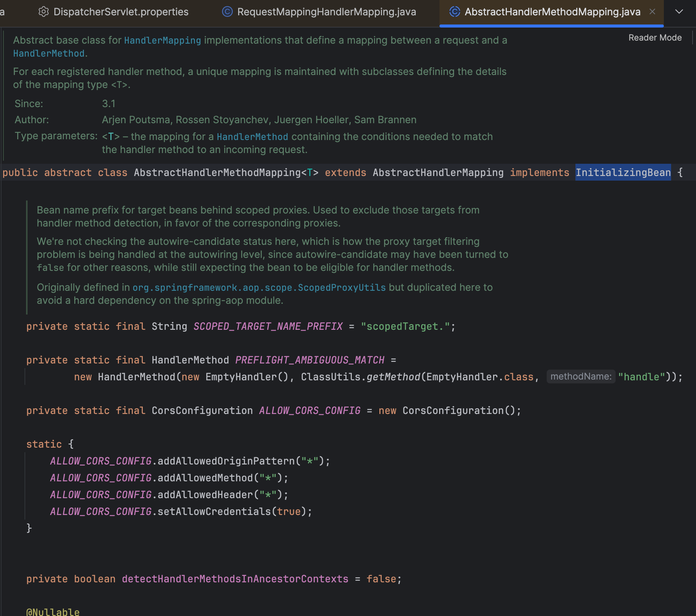696x616 pixels.
Task: Click the EmptyHandler.class reference
Action: [x=480, y=377]
